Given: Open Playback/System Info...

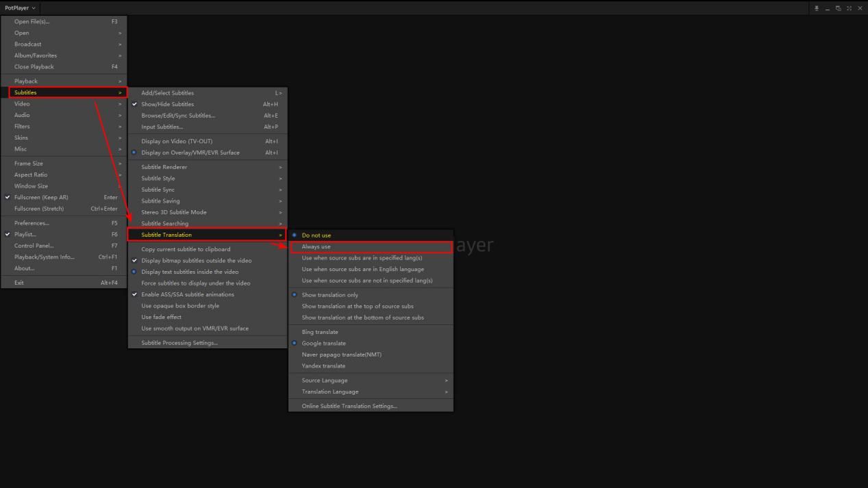Looking at the screenshot, I should pos(64,257).
